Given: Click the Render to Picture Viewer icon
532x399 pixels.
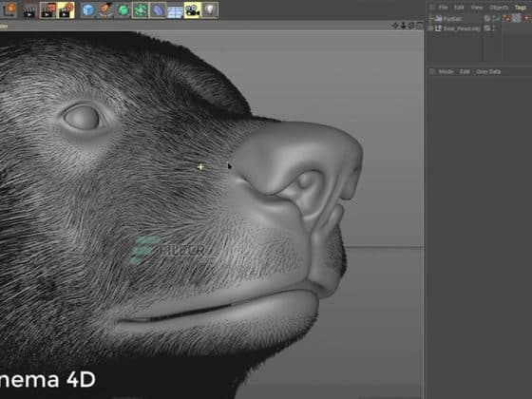Looking at the screenshot, I should [48, 10].
